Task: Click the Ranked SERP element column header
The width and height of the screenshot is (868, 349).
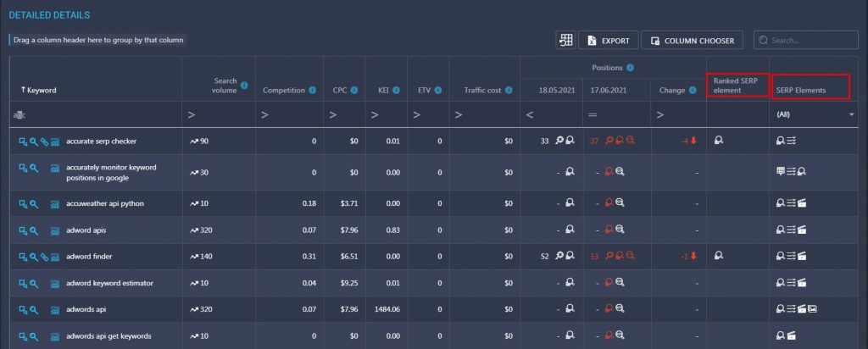Action: pos(737,86)
